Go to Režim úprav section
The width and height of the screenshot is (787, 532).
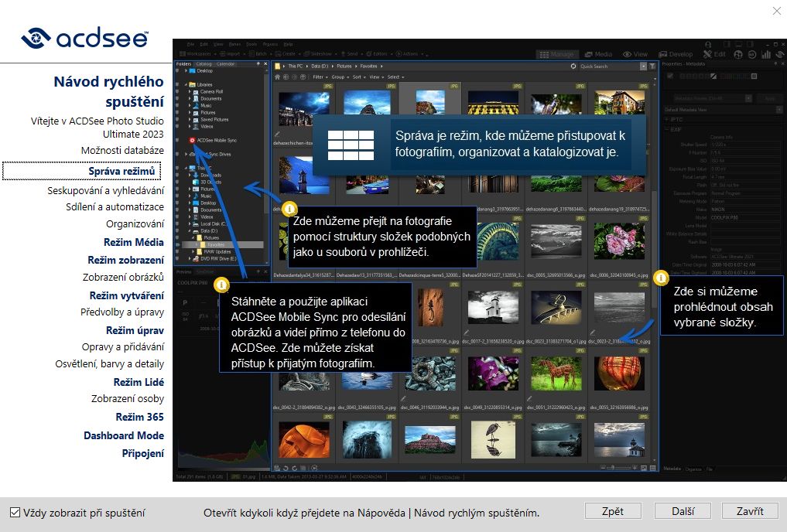point(135,330)
